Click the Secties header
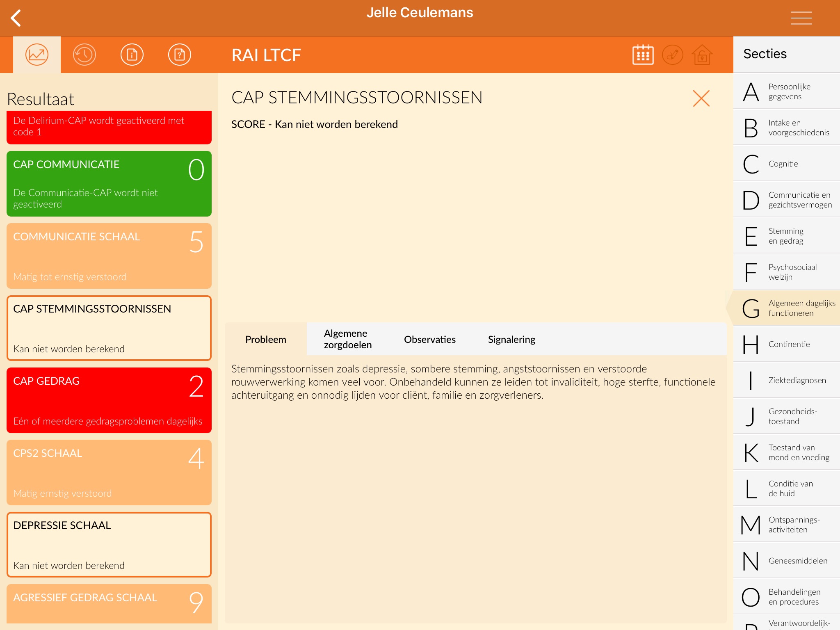Viewport: 840px width, 630px height. [765, 54]
